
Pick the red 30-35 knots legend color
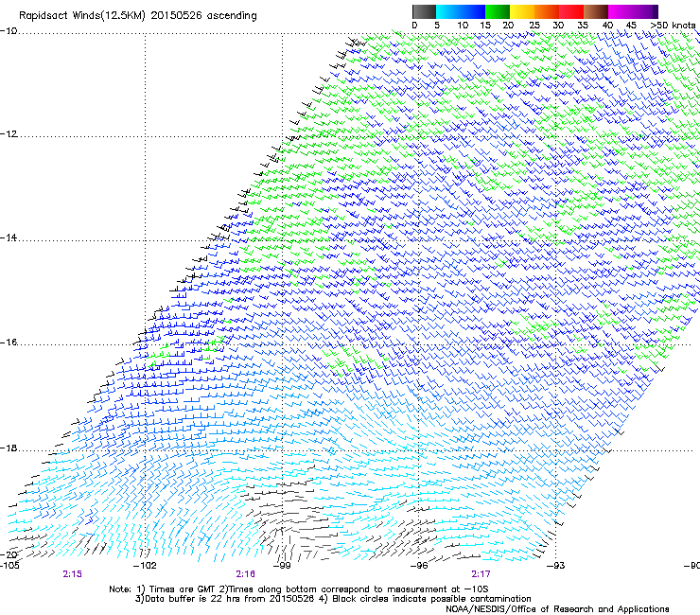(x=571, y=11)
